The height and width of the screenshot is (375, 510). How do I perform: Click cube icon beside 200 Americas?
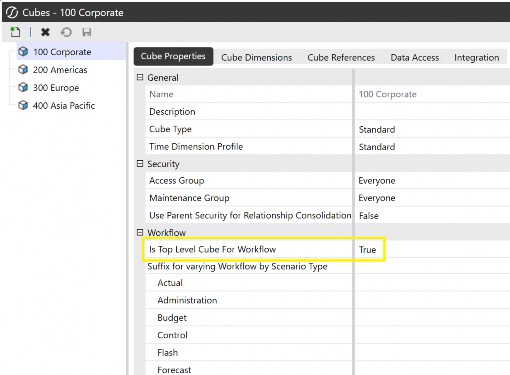click(23, 69)
